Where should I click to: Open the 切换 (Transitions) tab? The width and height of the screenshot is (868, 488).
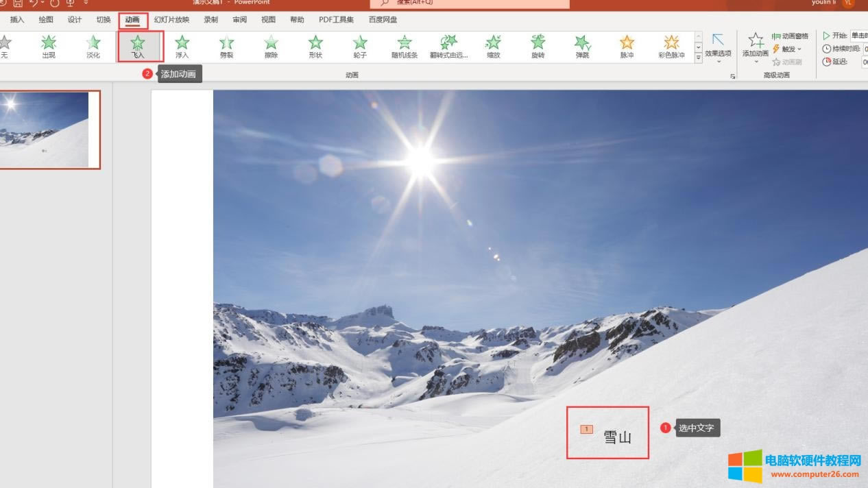[104, 20]
